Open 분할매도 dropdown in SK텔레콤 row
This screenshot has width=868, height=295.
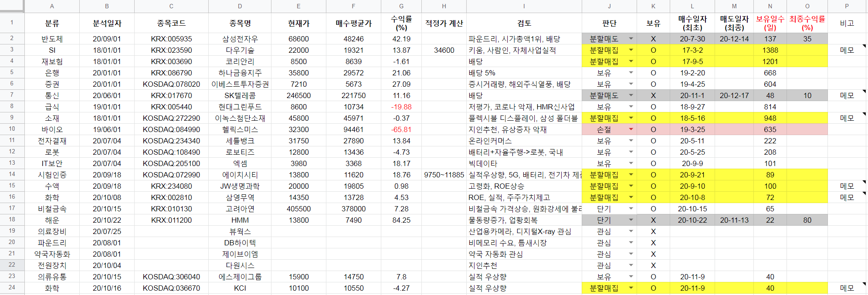click(631, 95)
